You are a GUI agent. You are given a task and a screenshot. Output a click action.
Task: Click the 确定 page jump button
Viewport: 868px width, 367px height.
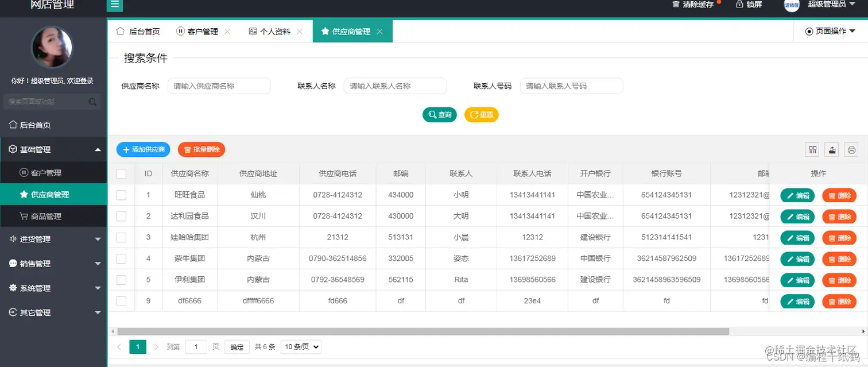[237, 347]
